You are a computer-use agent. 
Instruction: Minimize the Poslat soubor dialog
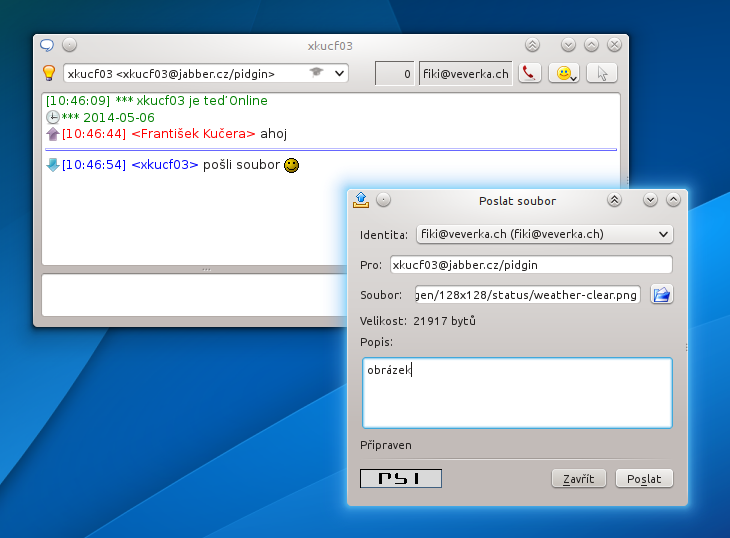[x=650, y=200]
